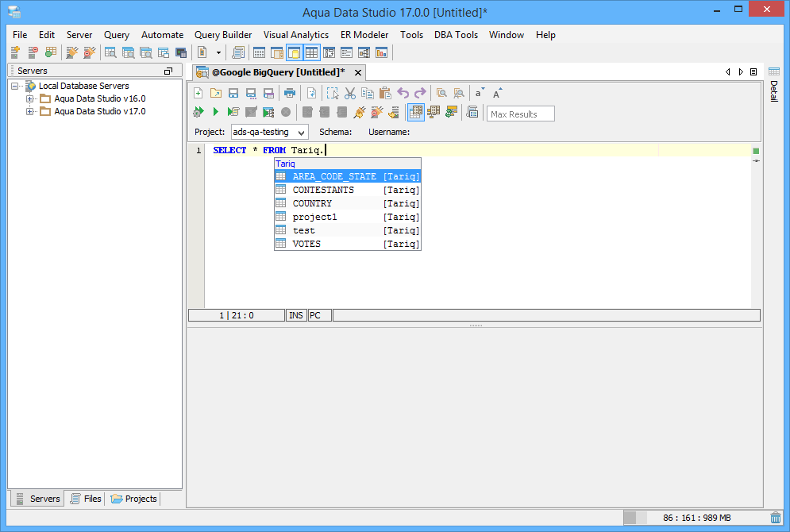
Task: Click the uppercase 'A' convert case icon
Action: click(497, 93)
